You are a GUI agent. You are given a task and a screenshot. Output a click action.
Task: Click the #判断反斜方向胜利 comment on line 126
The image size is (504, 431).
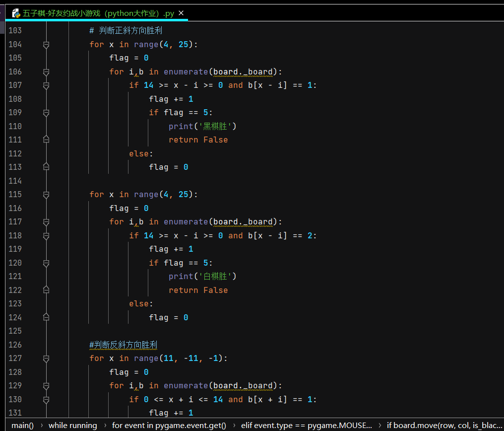pos(123,345)
